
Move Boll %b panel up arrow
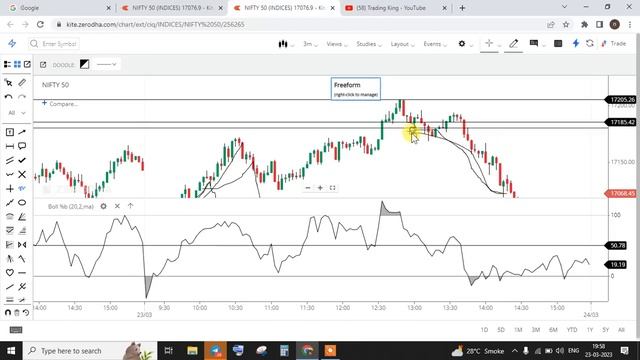pyautogui.click(x=131, y=206)
